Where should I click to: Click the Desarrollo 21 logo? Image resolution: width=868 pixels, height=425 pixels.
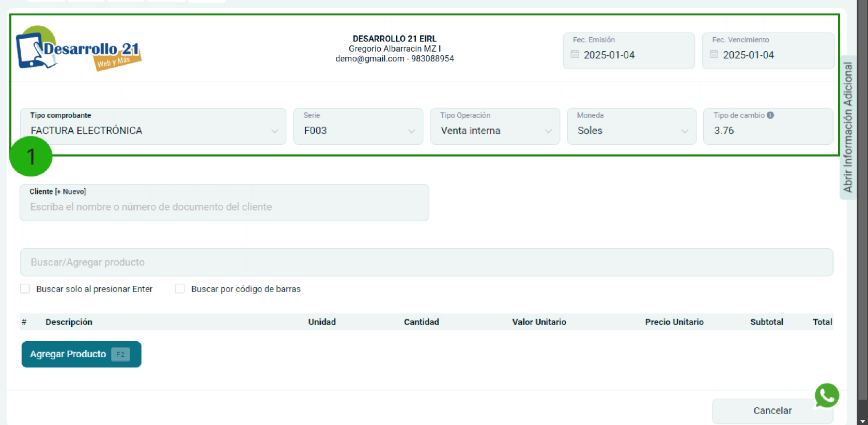[x=79, y=49]
